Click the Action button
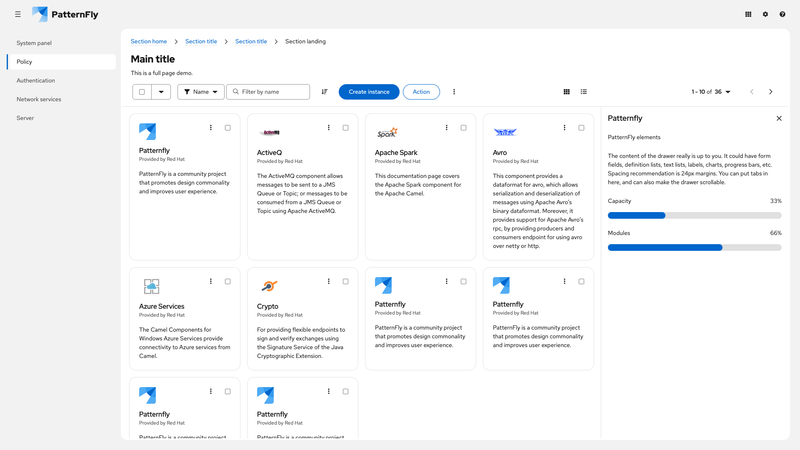 [x=421, y=92]
